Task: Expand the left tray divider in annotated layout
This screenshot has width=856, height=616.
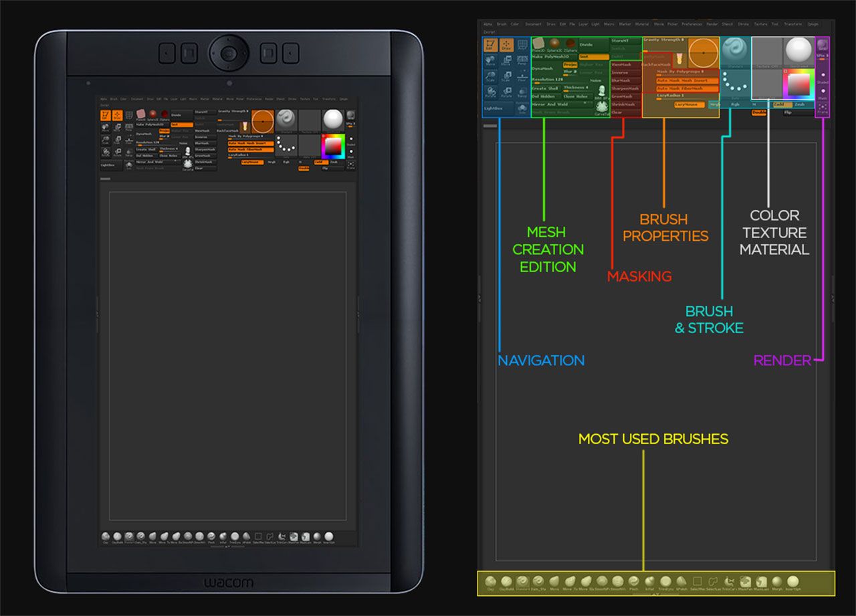Action: tap(479, 298)
